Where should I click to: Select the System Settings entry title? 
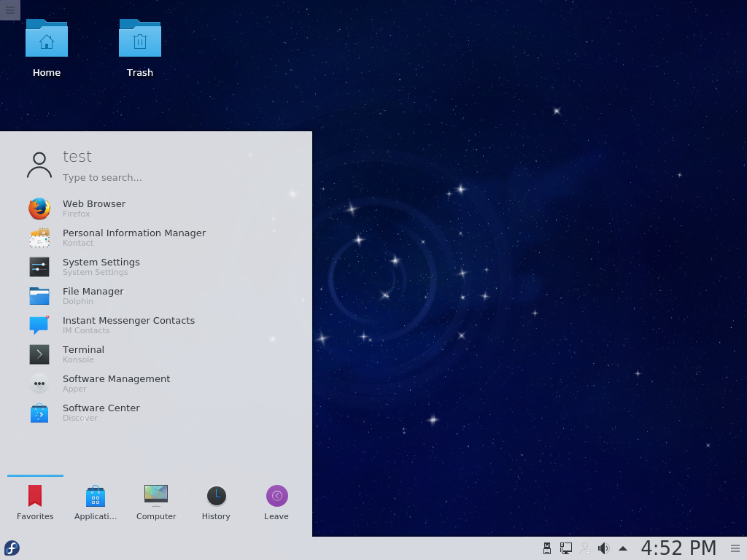tap(101, 262)
